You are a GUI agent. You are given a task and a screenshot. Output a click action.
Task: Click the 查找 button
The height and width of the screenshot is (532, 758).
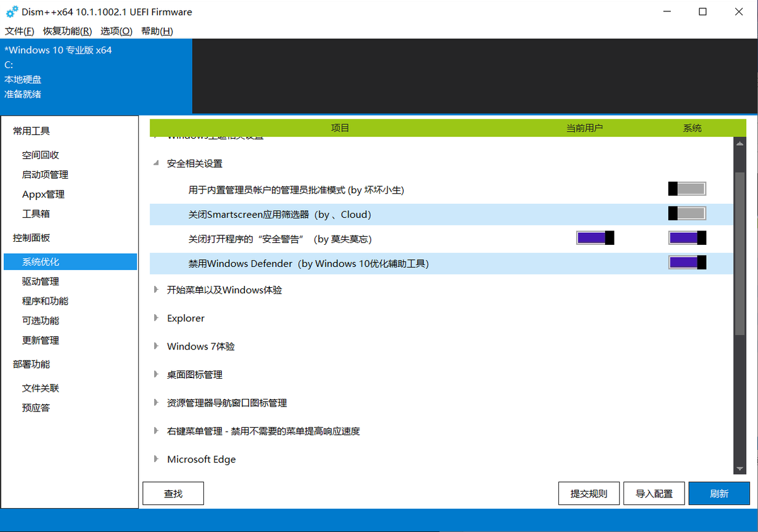tap(173, 494)
